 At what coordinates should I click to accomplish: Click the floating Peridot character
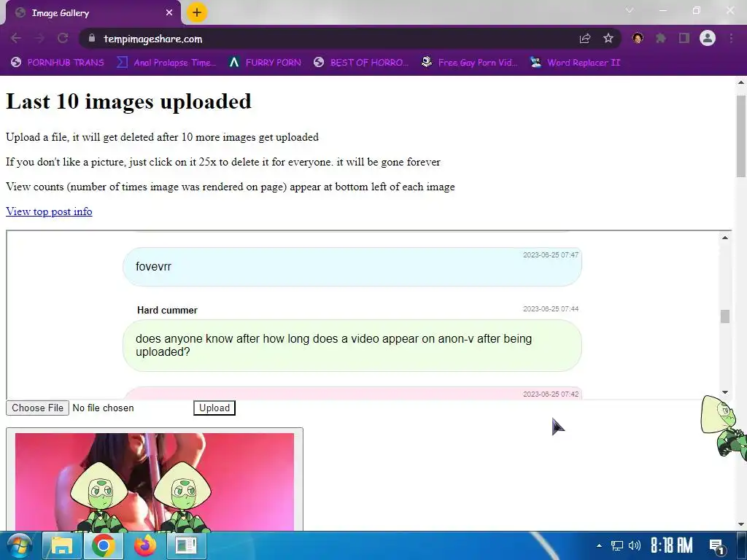[724, 427]
